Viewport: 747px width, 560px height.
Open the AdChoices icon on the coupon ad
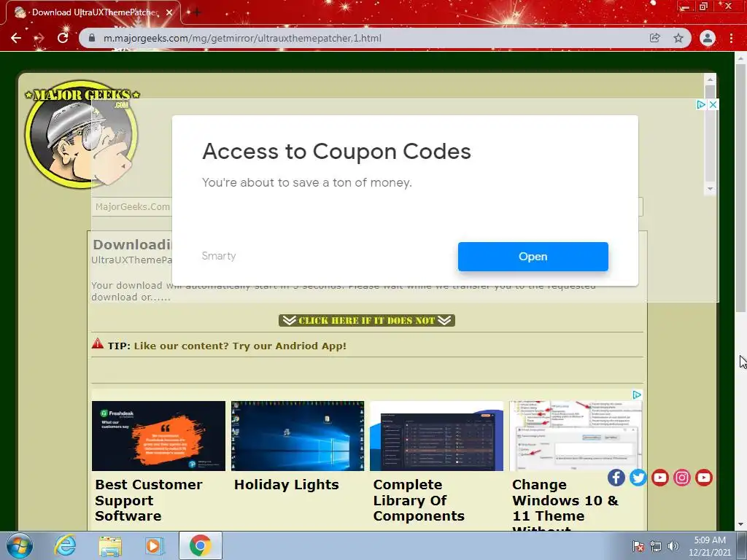pos(701,105)
